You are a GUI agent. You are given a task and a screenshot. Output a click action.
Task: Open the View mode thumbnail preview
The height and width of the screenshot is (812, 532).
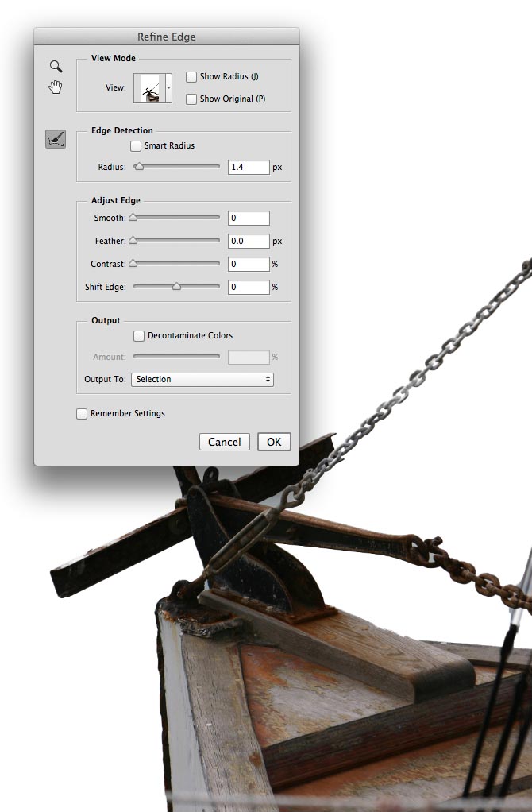tap(149, 88)
